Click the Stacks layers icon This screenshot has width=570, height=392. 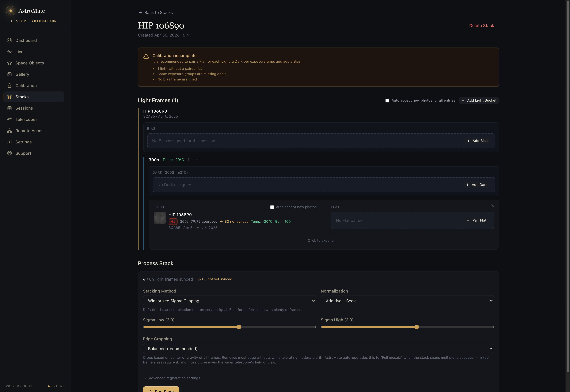[x=9, y=97]
